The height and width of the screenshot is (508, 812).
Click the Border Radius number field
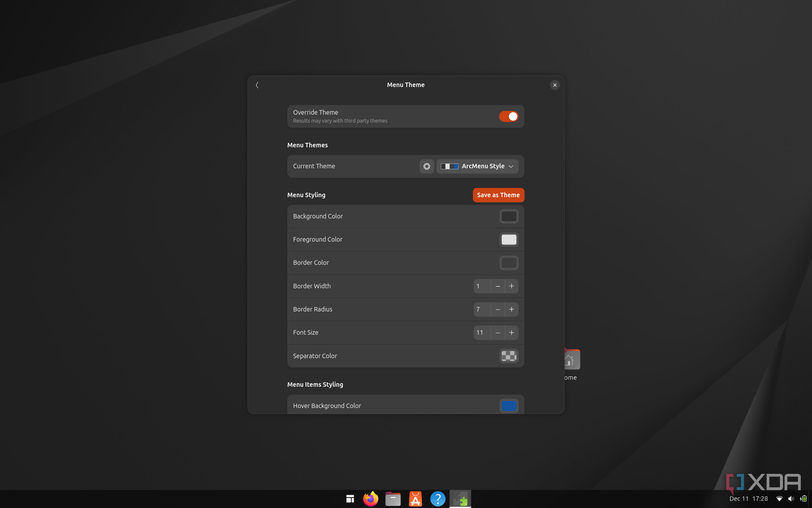[x=482, y=310]
